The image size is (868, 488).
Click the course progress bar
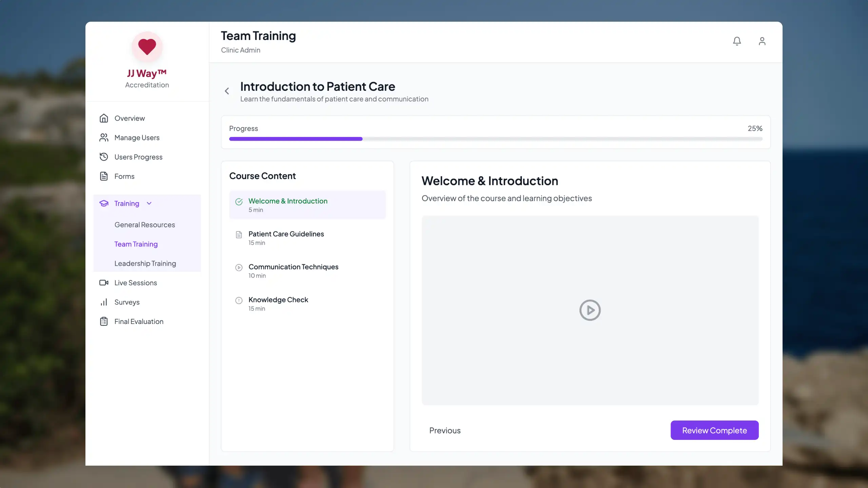click(x=496, y=139)
